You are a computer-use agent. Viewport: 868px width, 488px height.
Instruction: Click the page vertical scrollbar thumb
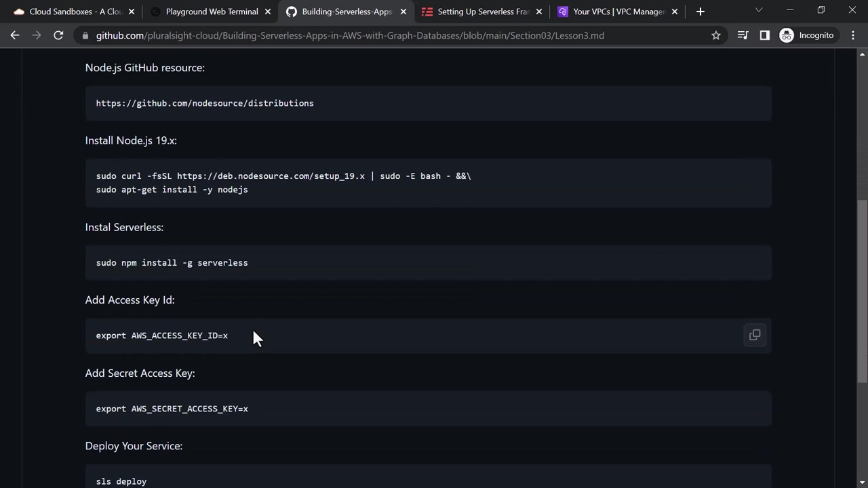862,291
